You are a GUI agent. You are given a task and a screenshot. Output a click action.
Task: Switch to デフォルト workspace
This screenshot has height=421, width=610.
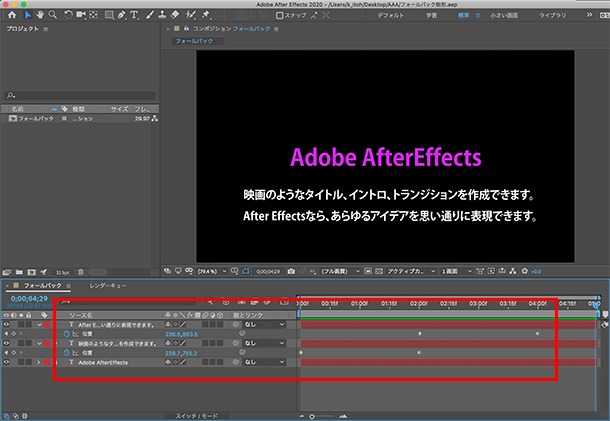tap(390, 16)
